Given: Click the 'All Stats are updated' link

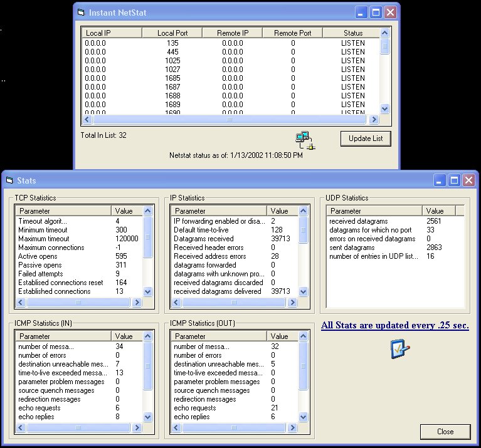Looking at the screenshot, I should (x=394, y=325).
